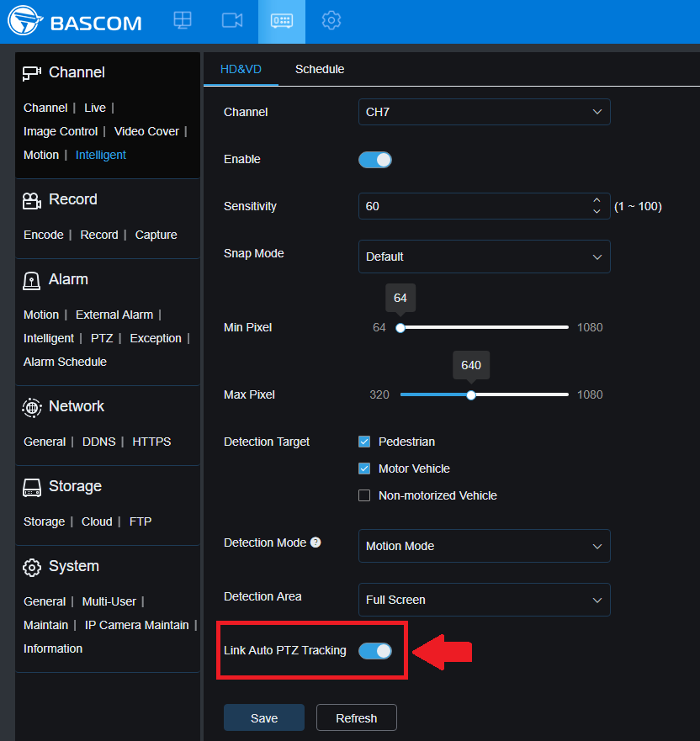Click the Save button

(264, 717)
